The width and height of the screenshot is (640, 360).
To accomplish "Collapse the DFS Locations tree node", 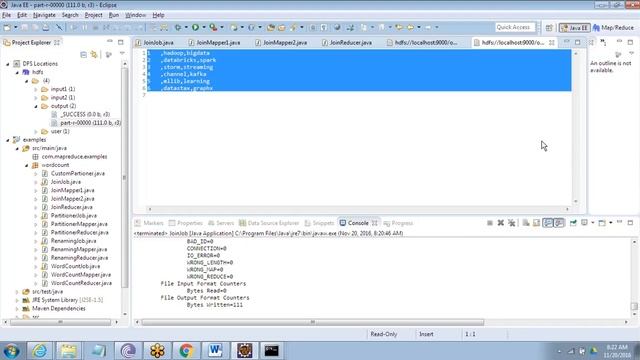I will pos(8,64).
